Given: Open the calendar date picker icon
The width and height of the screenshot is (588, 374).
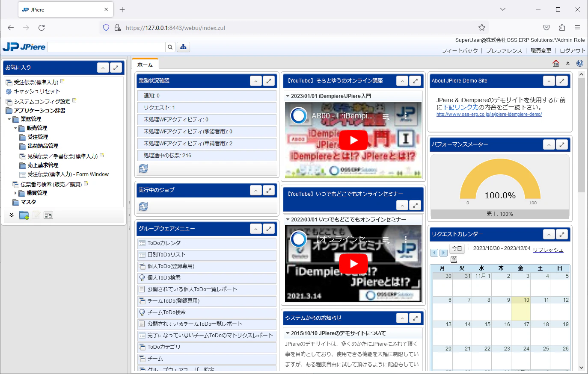Looking at the screenshot, I should coord(454,259).
